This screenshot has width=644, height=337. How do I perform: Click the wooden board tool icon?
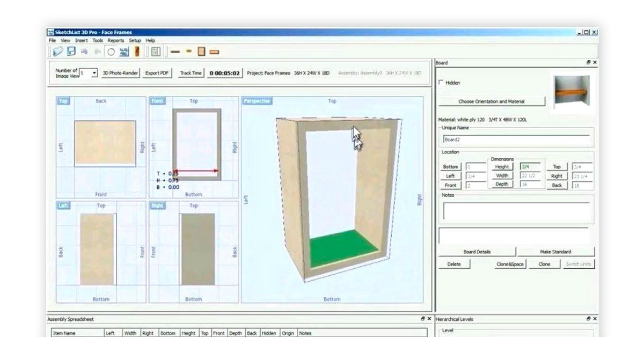[x=137, y=51]
